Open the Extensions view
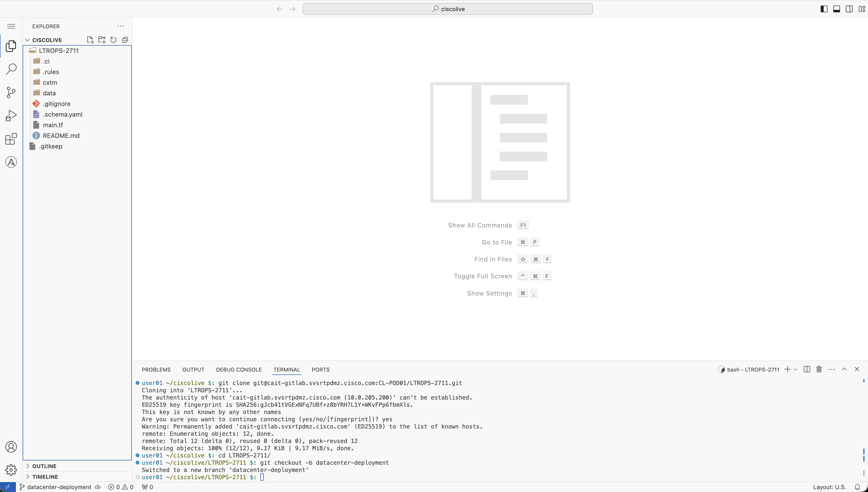Image resolution: width=868 pixels, height=492 pixels. coord(11,139)
